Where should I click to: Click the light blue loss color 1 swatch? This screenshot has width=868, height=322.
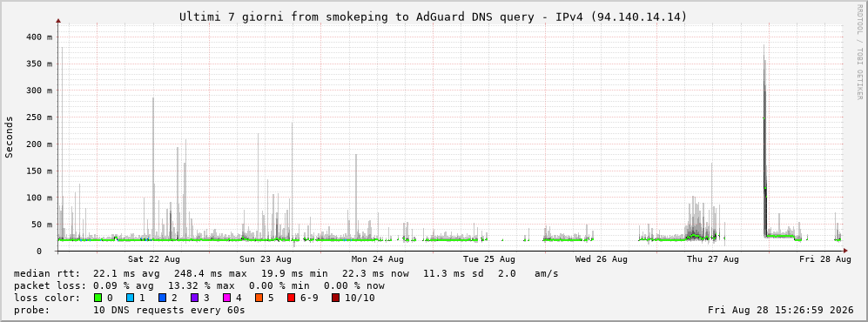point(130,299)
